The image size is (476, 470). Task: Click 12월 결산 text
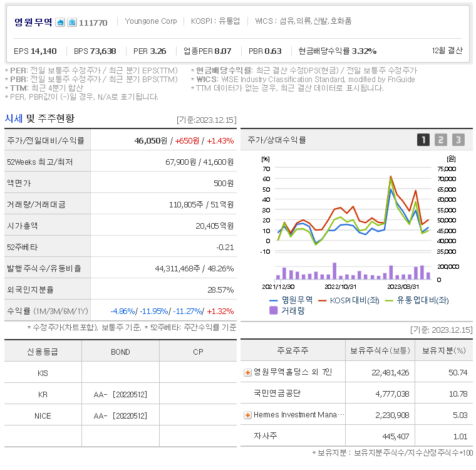447,50
